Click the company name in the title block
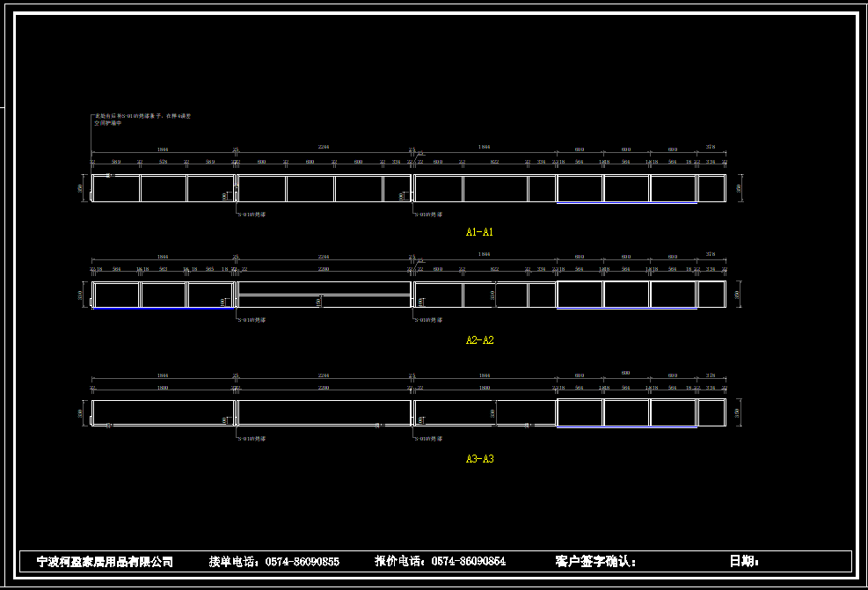This screenshot has height=590, width=868. [105, 561]
